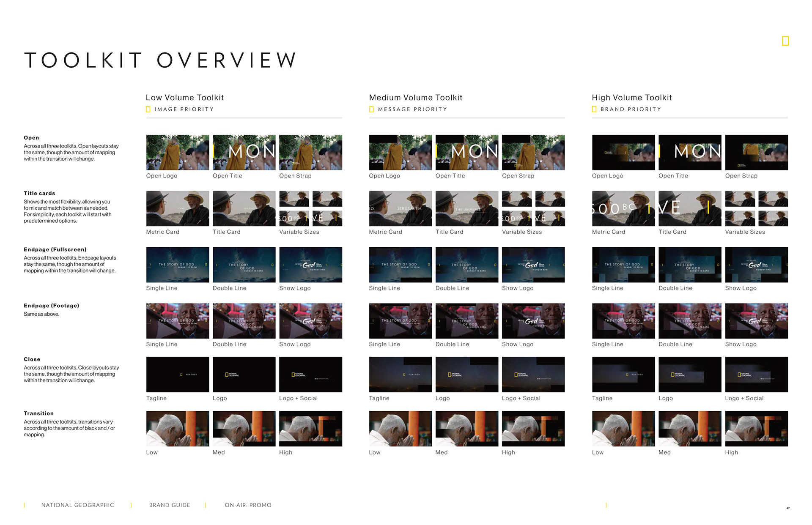Click Medium Volume Tagline close thumbnail
Viewport: 812px width, 525px height.
coord(401,375)
